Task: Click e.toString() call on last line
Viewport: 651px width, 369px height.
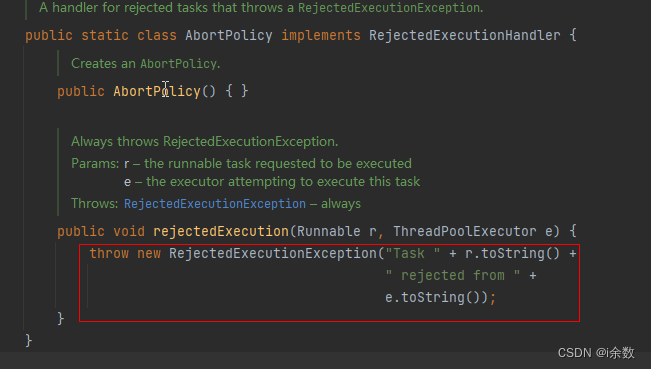Action: [x=436, y=298]
